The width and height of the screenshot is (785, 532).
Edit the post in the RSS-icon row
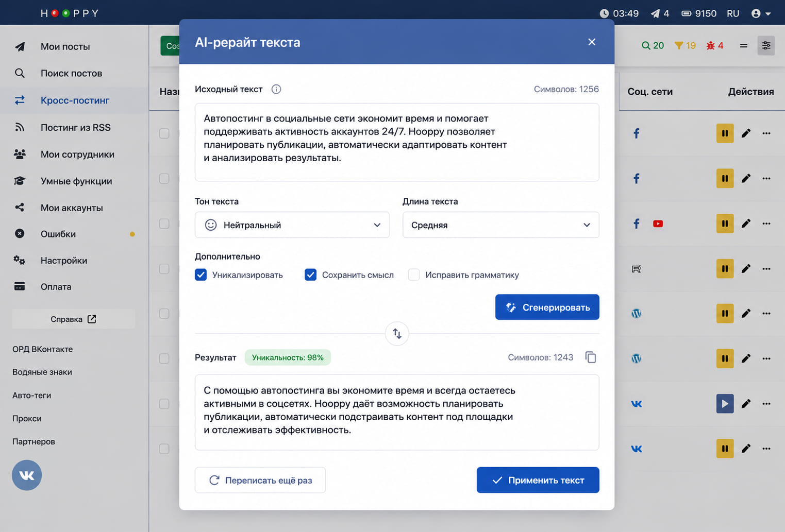(746, 268)
